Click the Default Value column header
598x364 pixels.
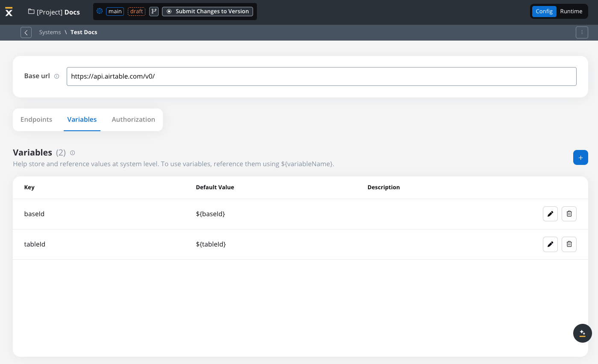[215, 188]
